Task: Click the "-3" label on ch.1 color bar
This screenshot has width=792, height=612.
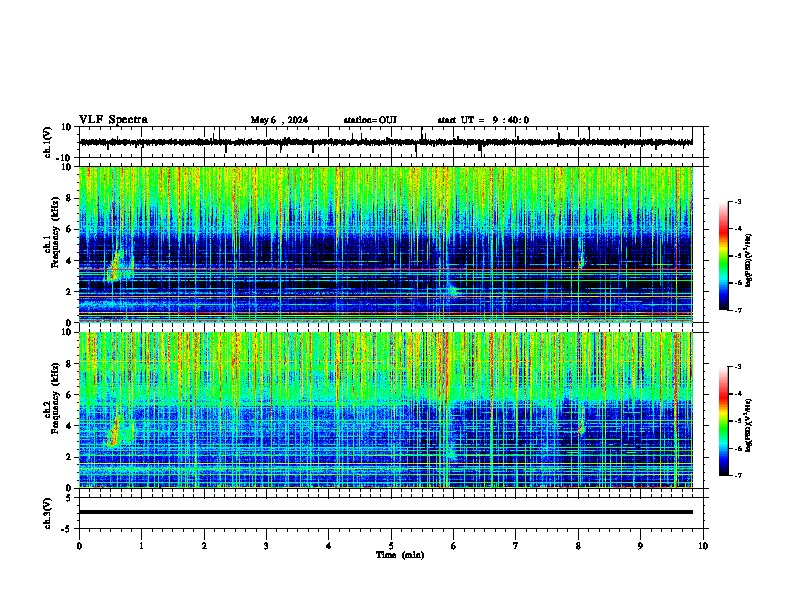Action: (737, 202)
